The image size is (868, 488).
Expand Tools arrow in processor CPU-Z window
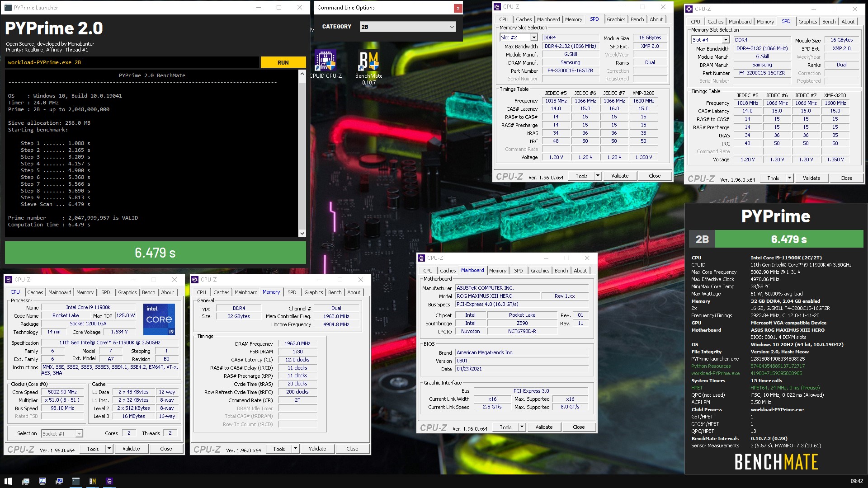click(x=109, y=449)
